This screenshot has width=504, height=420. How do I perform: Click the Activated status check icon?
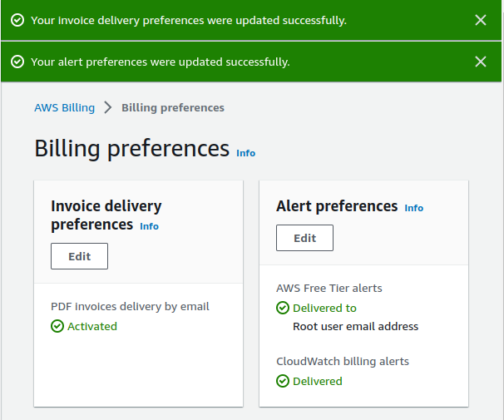tap(57, 326)
